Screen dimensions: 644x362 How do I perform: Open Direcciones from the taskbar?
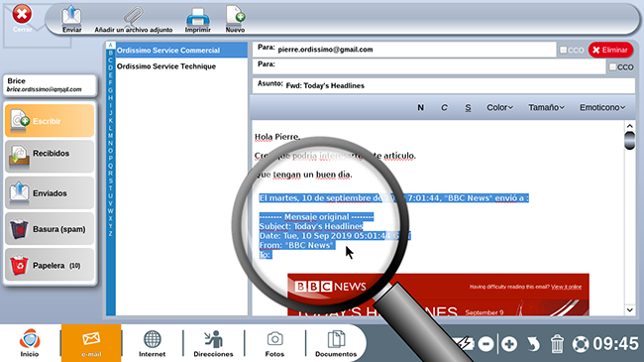pyautogui.click(x=213, y=343)
